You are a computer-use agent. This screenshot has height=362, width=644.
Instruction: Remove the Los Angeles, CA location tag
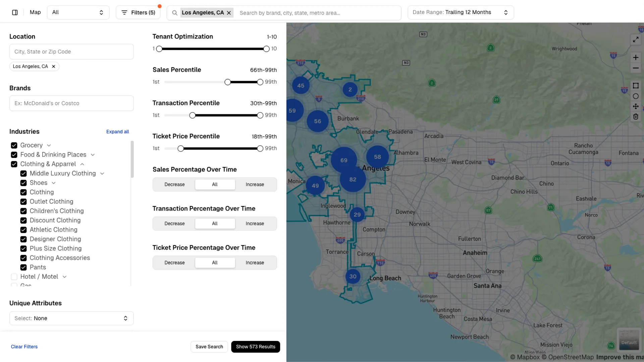(53, 66)
